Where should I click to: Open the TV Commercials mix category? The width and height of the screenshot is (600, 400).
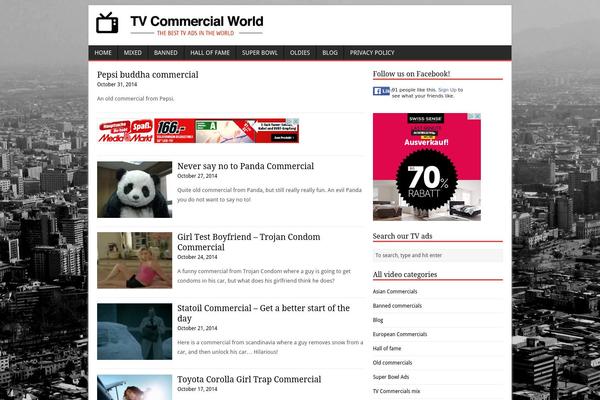pos(396,391)
